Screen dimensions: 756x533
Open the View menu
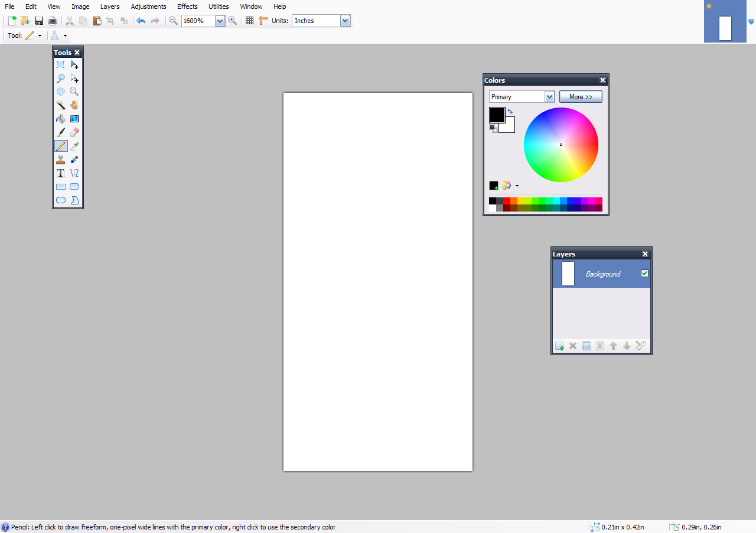coord(54,6)
